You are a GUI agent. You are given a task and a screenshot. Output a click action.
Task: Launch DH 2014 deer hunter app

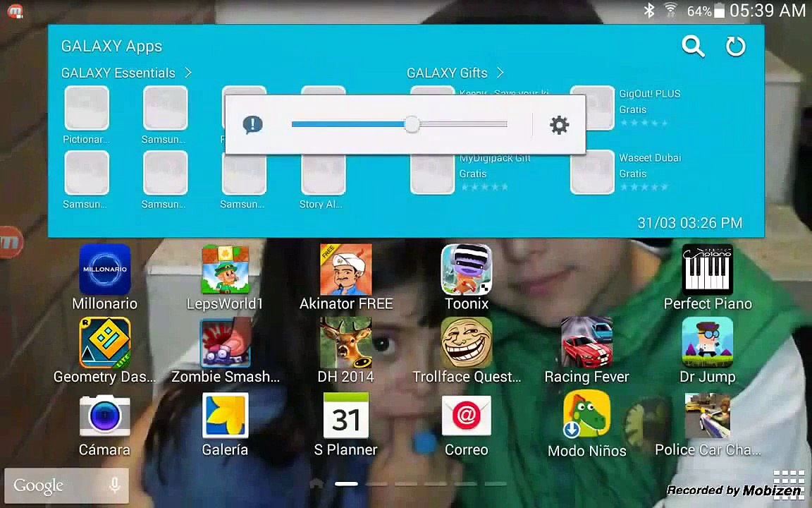(x=346, y=343)
